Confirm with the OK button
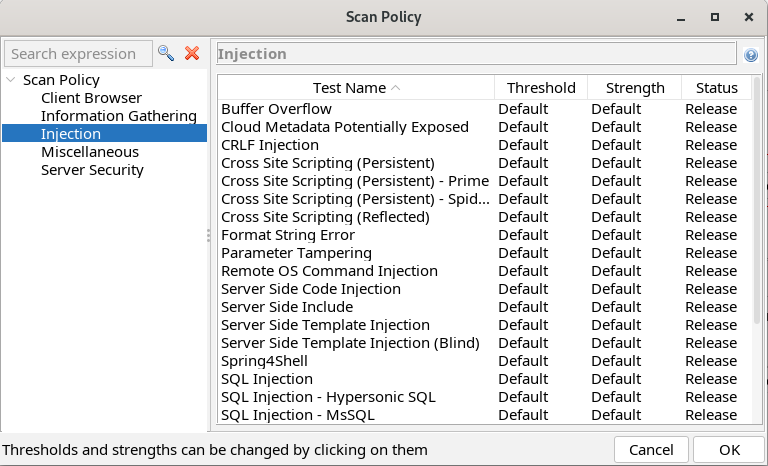 point(729,449)
